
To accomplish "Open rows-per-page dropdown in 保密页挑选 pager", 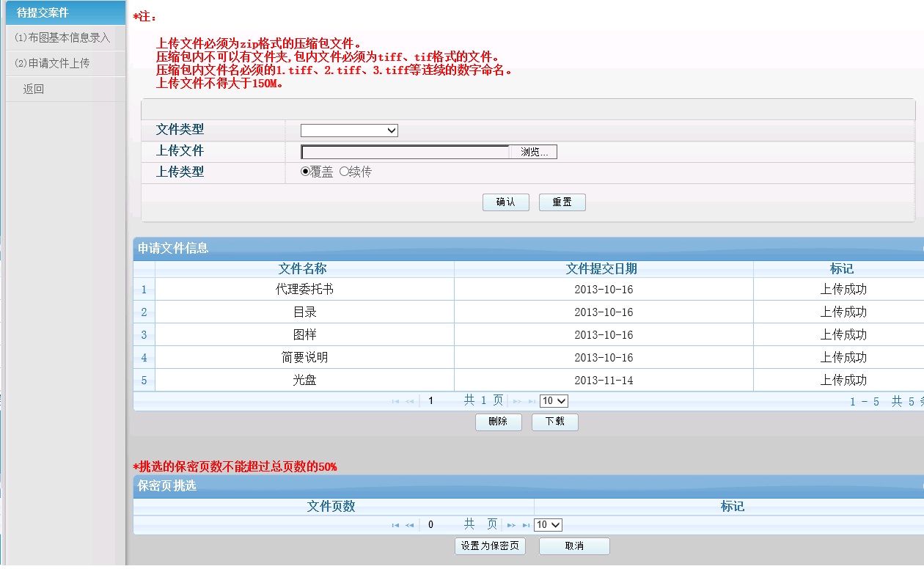I will coord(548,525).
